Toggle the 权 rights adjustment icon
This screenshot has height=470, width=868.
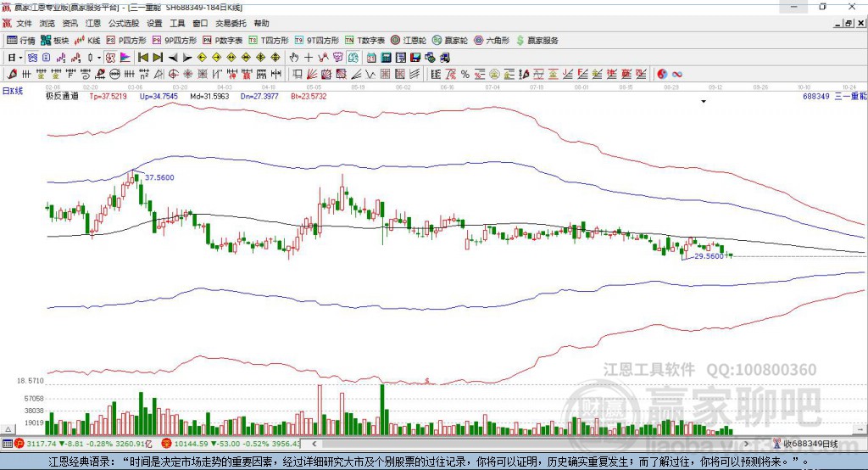[x=111, y=58]
